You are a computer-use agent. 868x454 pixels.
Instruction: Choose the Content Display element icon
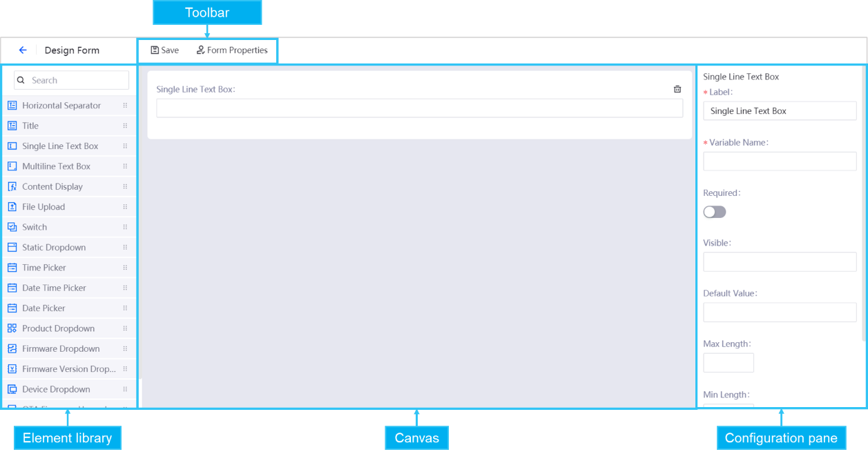12,186
